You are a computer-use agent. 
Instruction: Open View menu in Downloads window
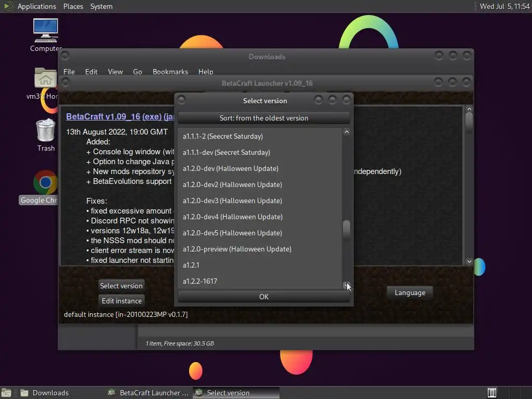click(115, 72)
